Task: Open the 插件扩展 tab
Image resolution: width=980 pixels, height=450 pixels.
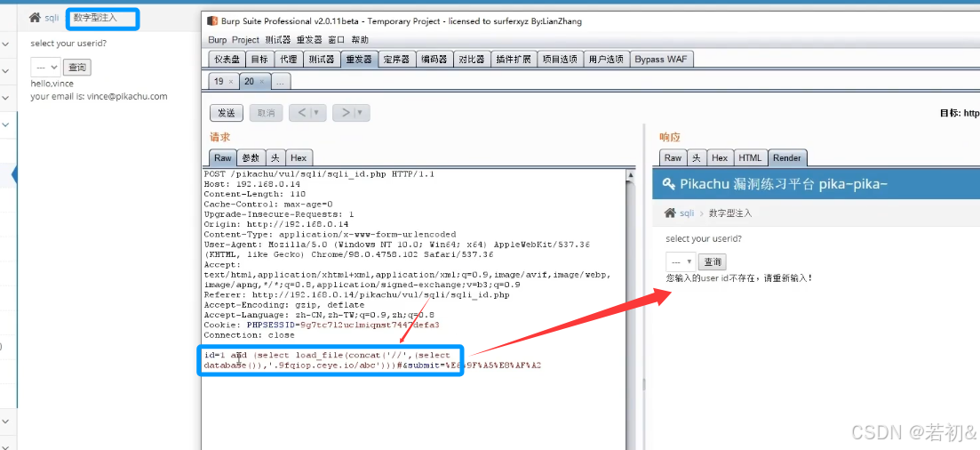Action: [514, 60]
